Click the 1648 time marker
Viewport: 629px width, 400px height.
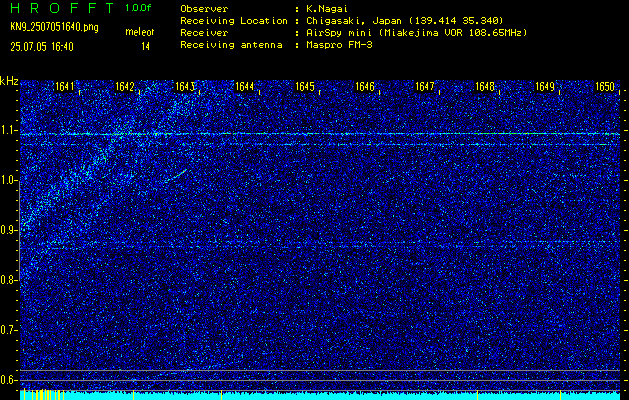(485, 86)
